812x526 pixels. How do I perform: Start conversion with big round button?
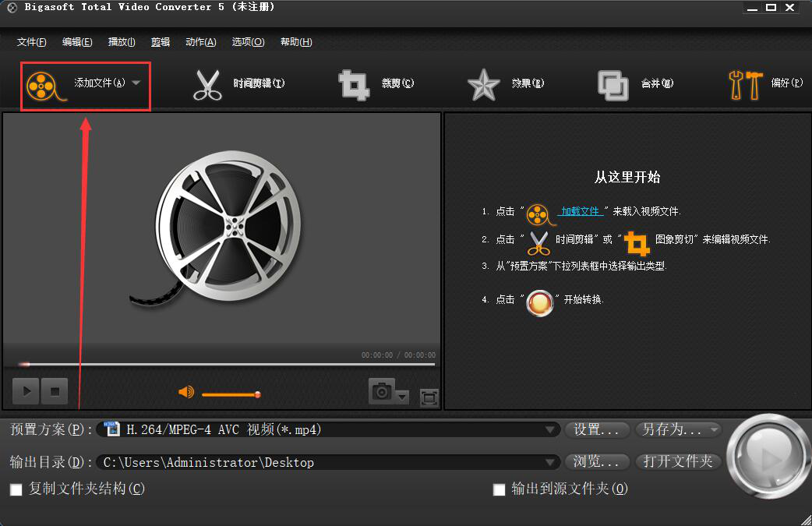coord(768,457)
